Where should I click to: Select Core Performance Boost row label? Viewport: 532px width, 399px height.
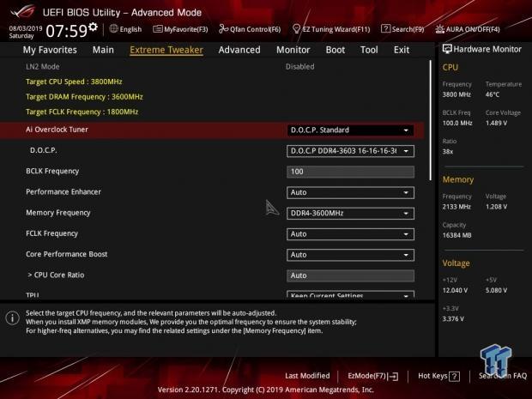(x=67, y=254)
